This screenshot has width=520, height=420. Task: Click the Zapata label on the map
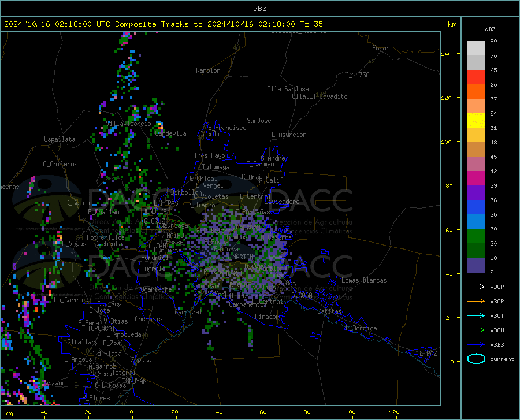click(142, 360)
